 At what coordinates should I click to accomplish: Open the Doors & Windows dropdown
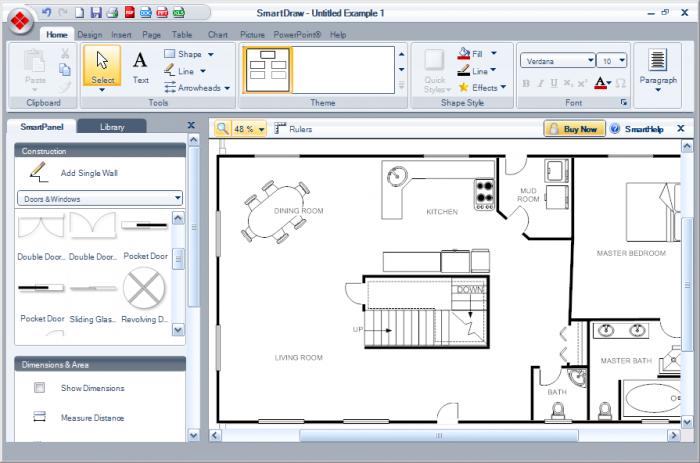click(x=100, y=198)
